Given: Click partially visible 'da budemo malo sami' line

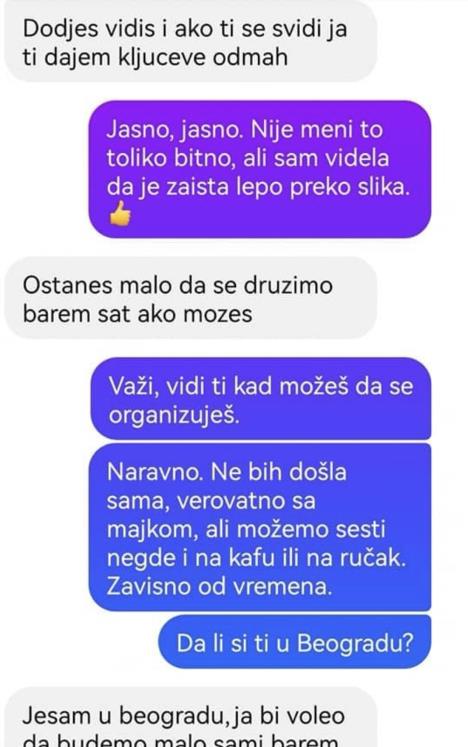Looking at the screenshot, I should click(x=181, y=741).
